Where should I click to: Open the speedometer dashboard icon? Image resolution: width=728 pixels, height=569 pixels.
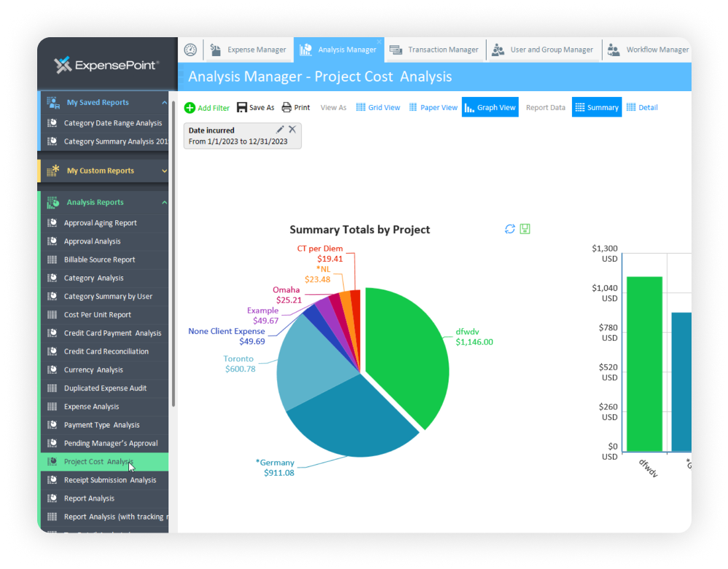(190, 49)
